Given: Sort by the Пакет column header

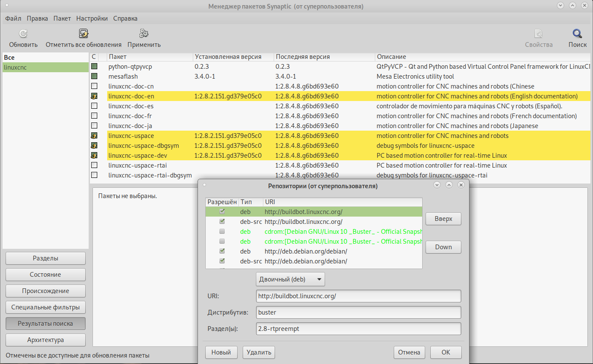Looking at the screenshot, I should coord(150,57).
